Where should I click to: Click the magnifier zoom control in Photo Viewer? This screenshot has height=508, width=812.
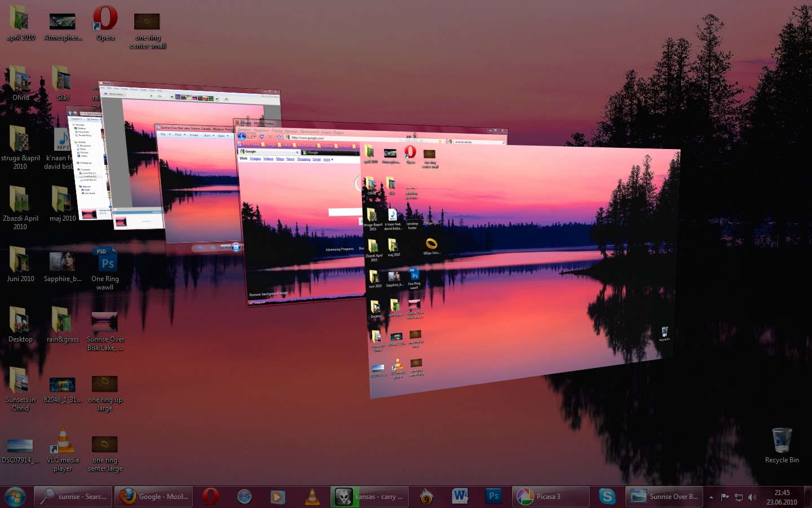200,248
